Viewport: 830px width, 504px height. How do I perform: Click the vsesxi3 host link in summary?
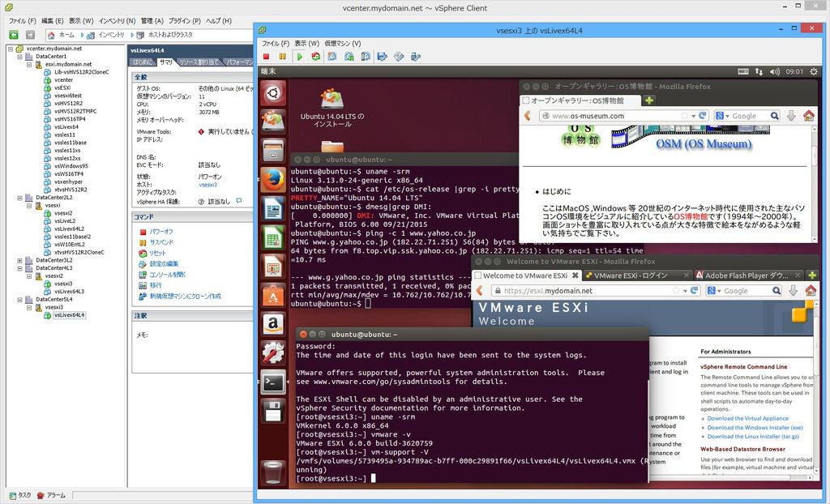(x=208, y=185)
